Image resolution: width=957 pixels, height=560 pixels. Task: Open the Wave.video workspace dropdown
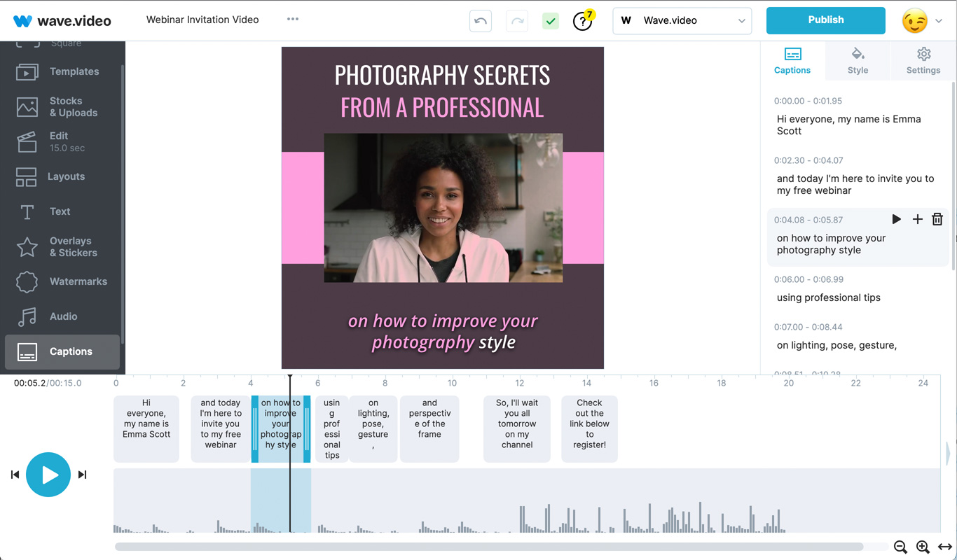pos(681,21)
